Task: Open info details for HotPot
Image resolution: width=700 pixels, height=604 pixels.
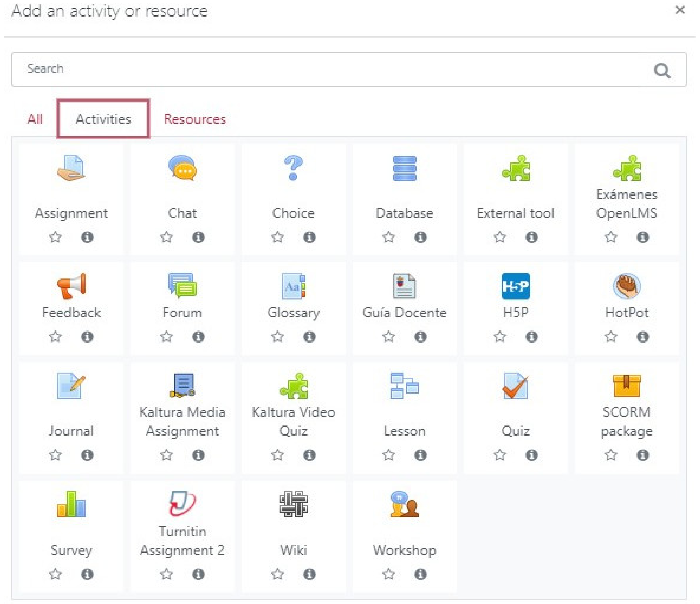Action: (642, 337)
